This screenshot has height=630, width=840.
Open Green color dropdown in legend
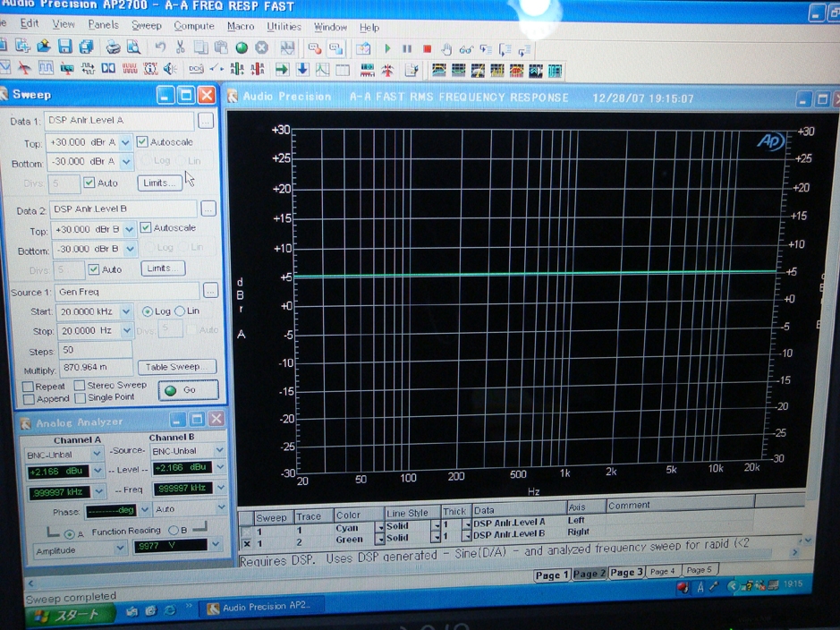tap(380, 539)
